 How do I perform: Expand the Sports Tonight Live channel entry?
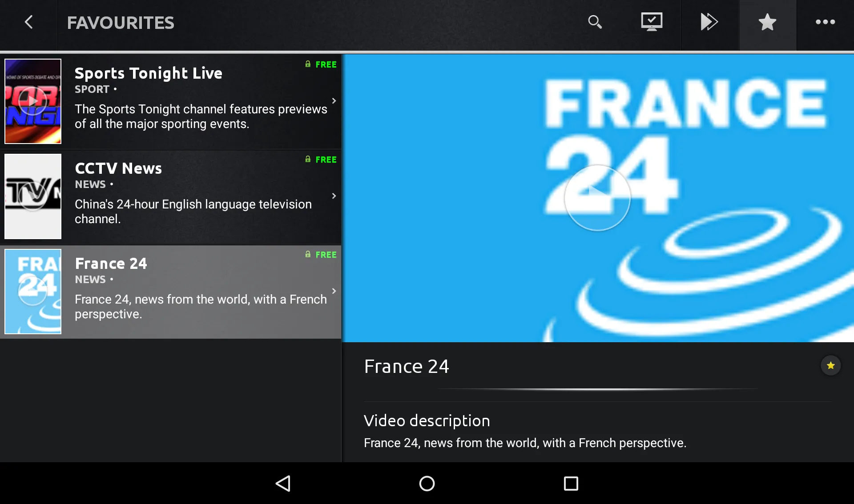tap(334, 100)
